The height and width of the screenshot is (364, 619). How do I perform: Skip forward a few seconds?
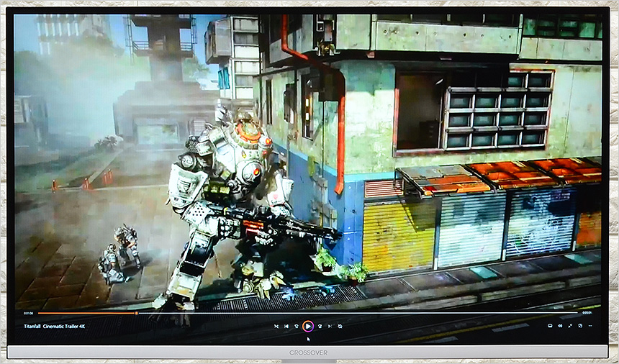320,327
